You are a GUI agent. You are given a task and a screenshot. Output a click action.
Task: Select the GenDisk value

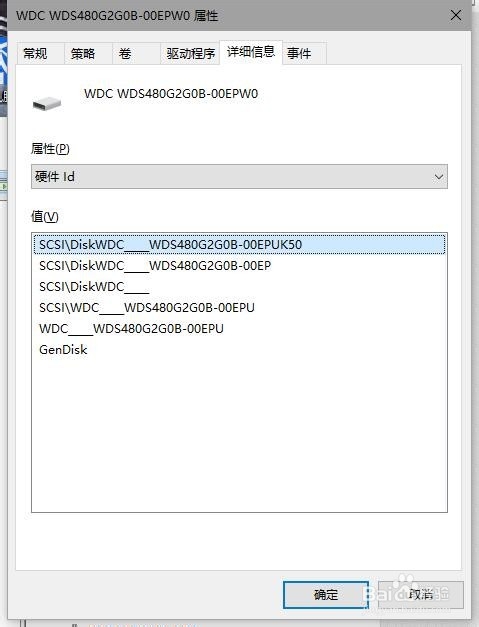(239, 350)
